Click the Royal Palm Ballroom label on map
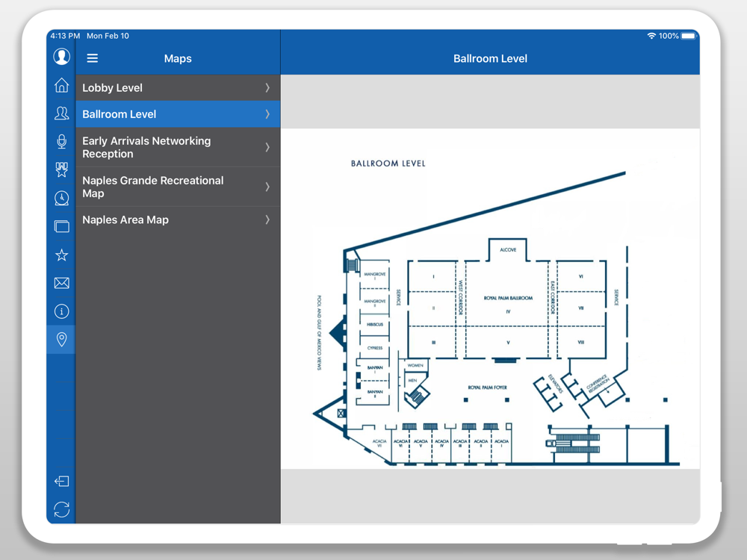This screenshot has height=560, width=747. tap(508, 298)
